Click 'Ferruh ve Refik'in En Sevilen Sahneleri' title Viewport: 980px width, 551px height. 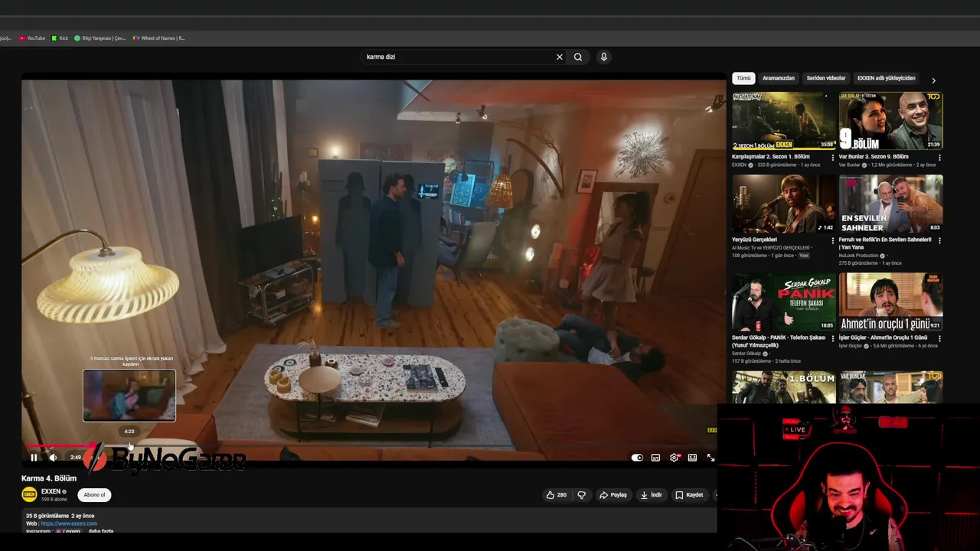885,243
